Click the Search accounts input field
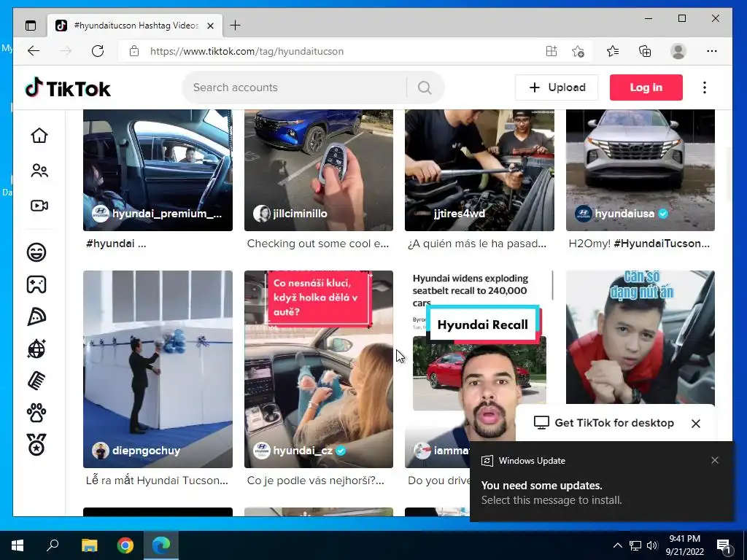 (295, 87)
